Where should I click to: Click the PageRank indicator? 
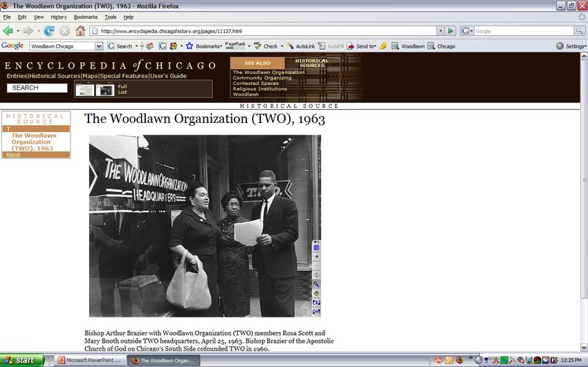pos(235,46)
